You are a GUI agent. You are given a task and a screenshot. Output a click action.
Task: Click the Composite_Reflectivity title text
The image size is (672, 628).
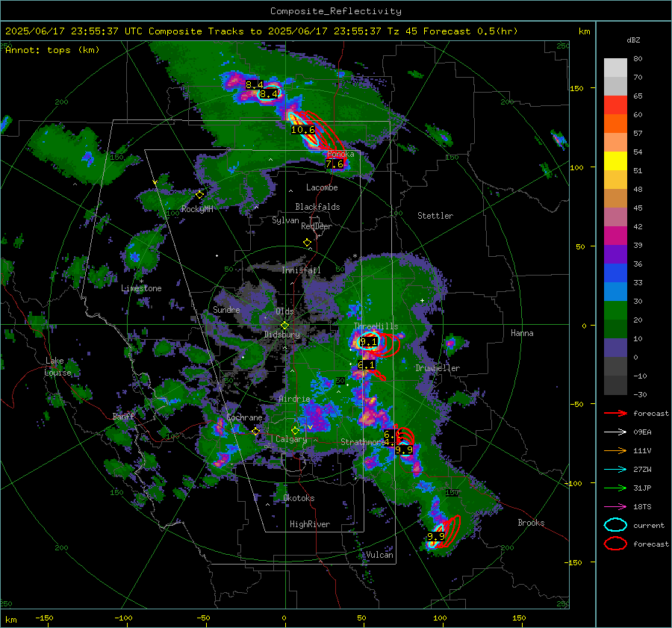(336, 11)
